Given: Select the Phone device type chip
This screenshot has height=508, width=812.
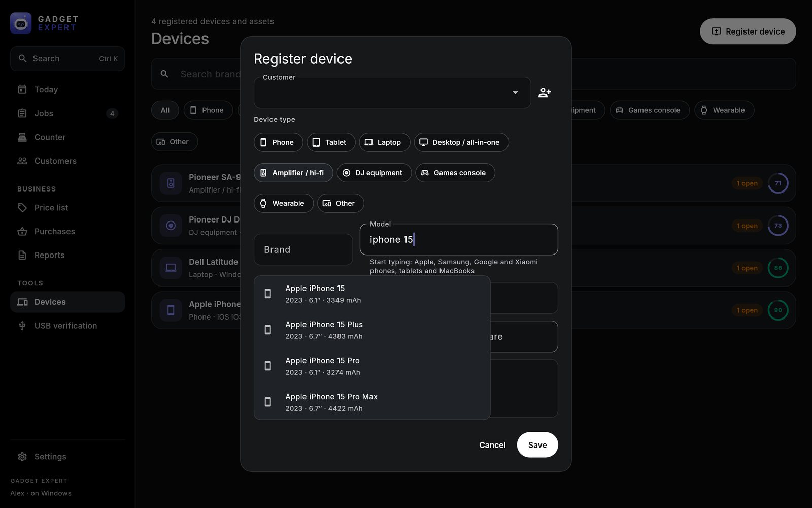Looking at the screenshot, I should (x=278, y=142).
